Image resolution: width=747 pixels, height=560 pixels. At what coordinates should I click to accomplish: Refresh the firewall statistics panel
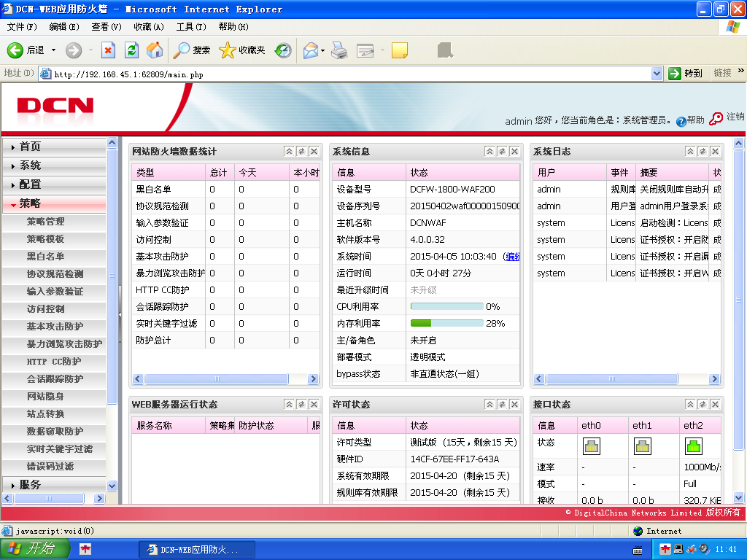(301, 152)
